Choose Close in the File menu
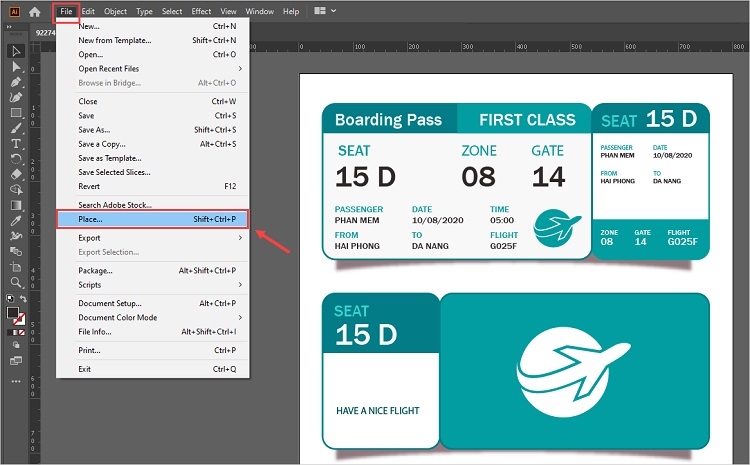 pos(153,101)
